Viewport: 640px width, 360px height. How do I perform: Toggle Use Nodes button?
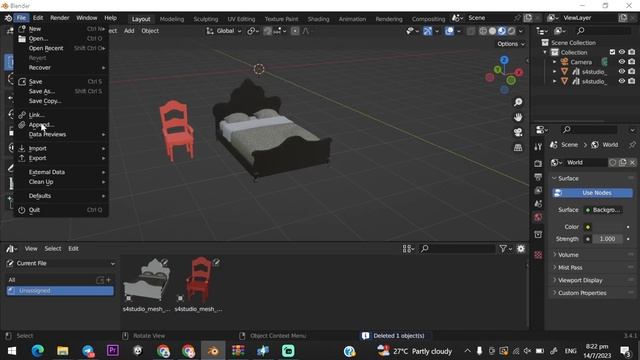(x=593, y=193)
